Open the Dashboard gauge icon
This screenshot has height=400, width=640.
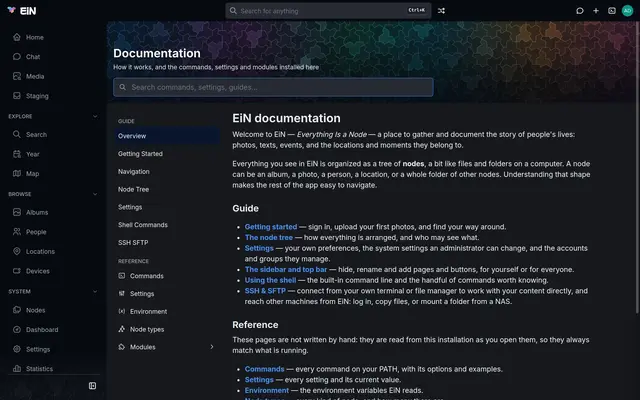17,329
